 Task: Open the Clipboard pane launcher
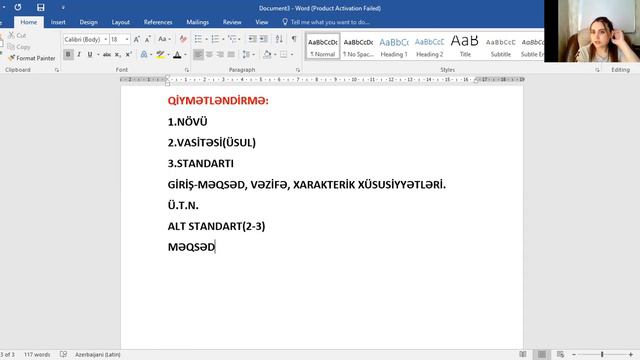(57, 70)
